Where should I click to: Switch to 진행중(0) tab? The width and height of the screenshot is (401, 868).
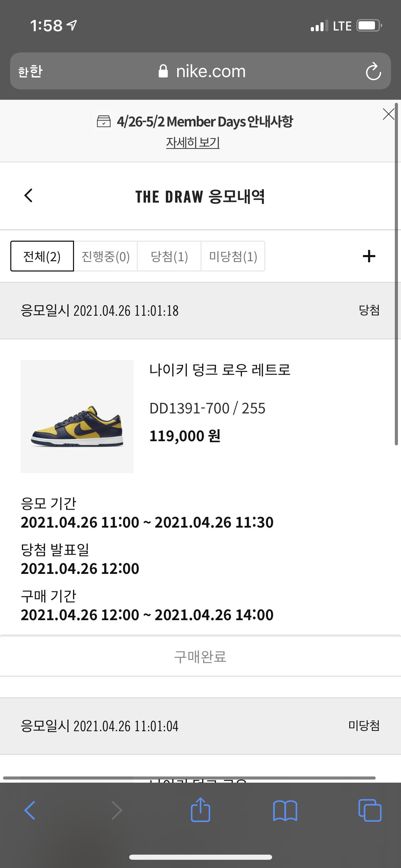click(x=106, y=256)
